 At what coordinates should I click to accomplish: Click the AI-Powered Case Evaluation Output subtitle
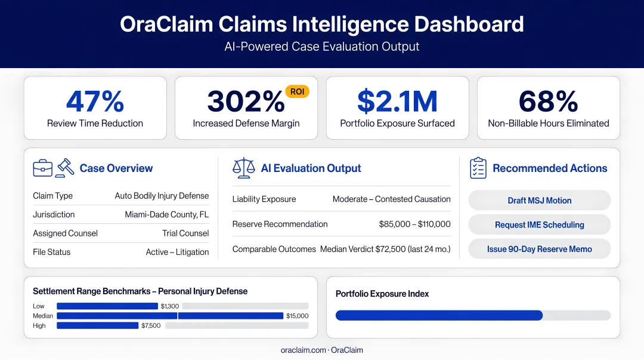(x=322, y=47)
